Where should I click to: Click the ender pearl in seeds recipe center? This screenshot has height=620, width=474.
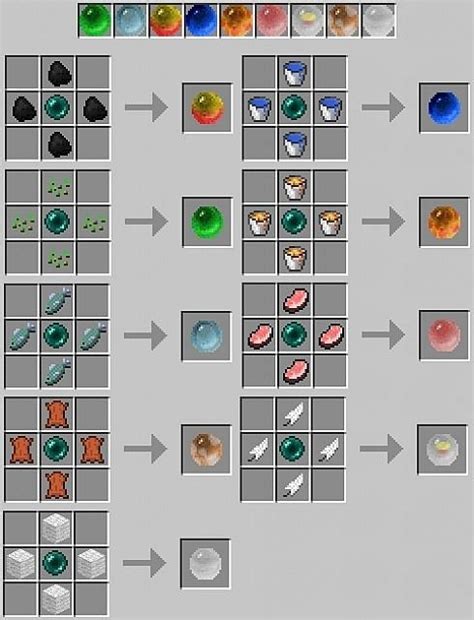[x=58, y=222]
